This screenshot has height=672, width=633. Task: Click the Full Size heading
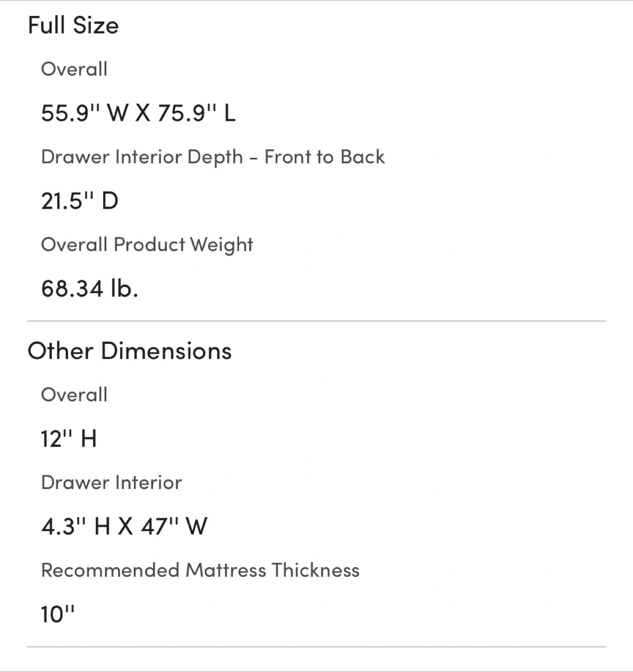pos(73,25)
